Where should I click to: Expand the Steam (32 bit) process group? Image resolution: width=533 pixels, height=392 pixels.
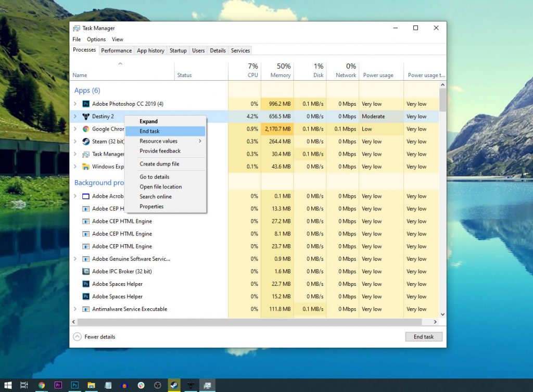click(75, 142)
